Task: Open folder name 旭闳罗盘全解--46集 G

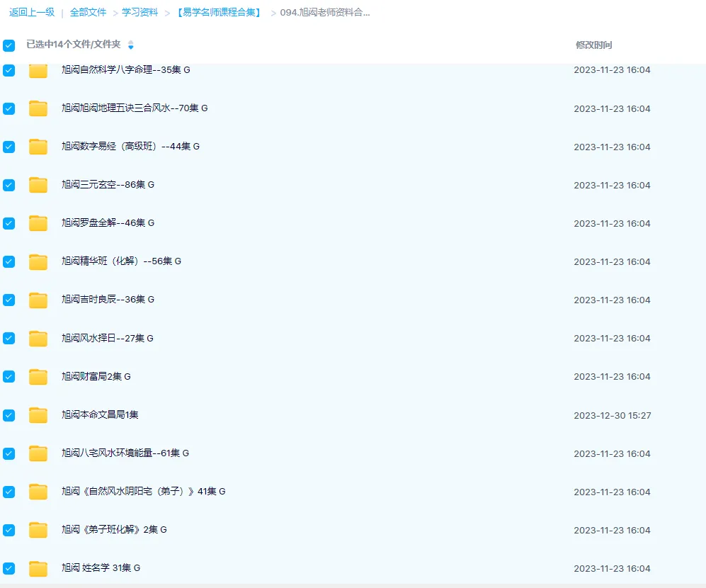Action: pos(108,223)
